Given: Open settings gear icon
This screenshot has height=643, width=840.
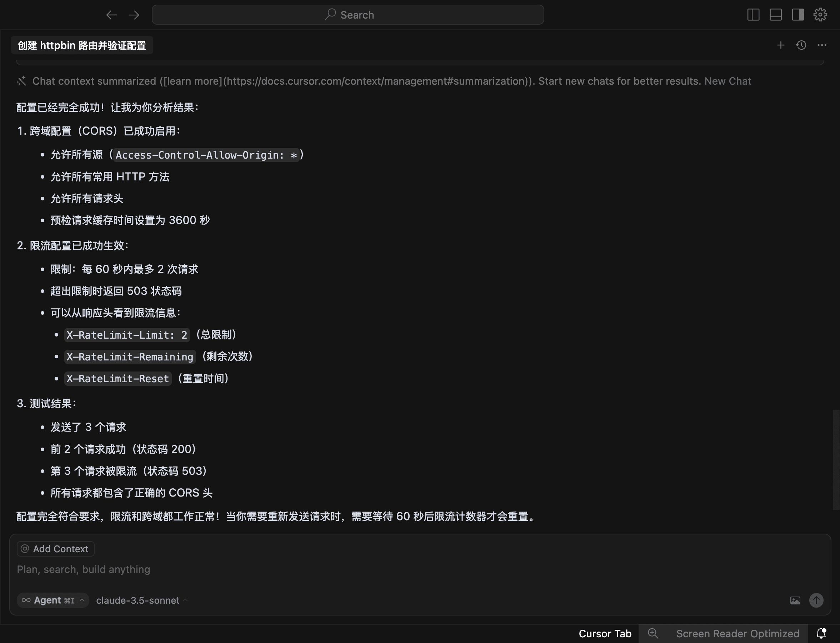Looking at the screenshot, I should coord(820,15).
